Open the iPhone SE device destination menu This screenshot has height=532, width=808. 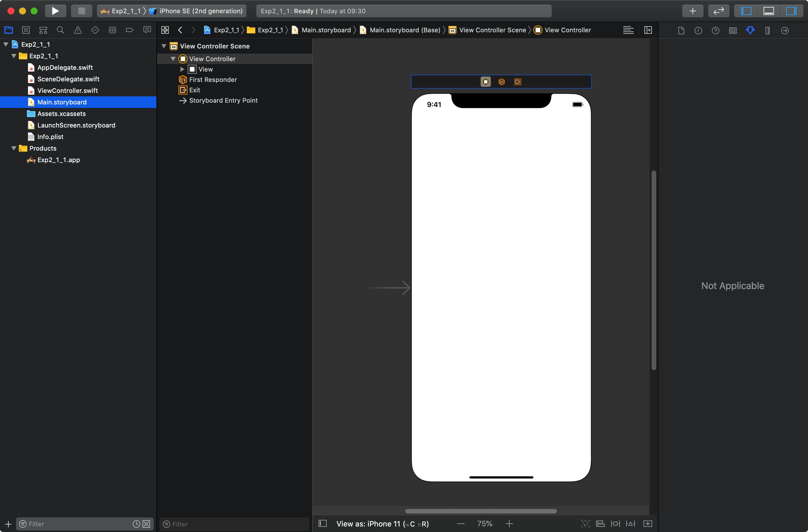[201, 11]
